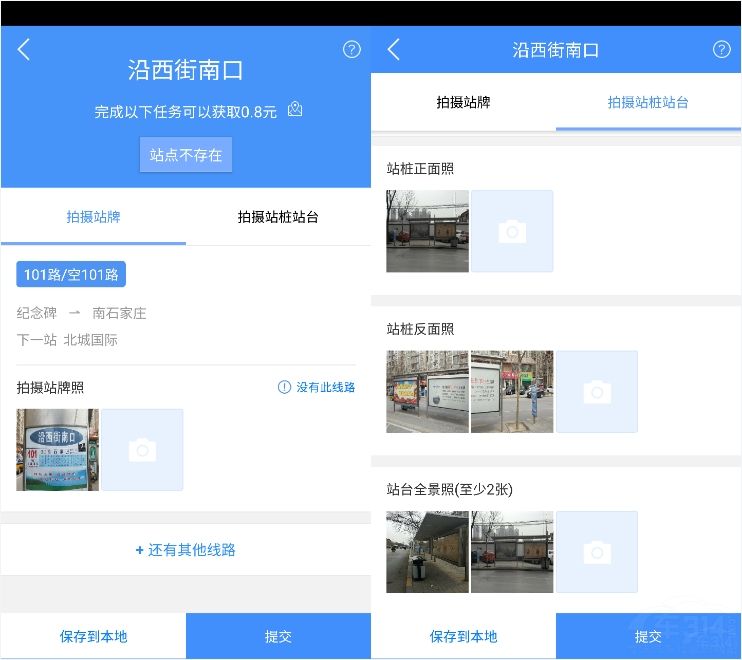Screen dimensions: 742x660
Task: Tap 保存到本地 on the right screen
Action: pyautogui.click(x=463, y=636)
